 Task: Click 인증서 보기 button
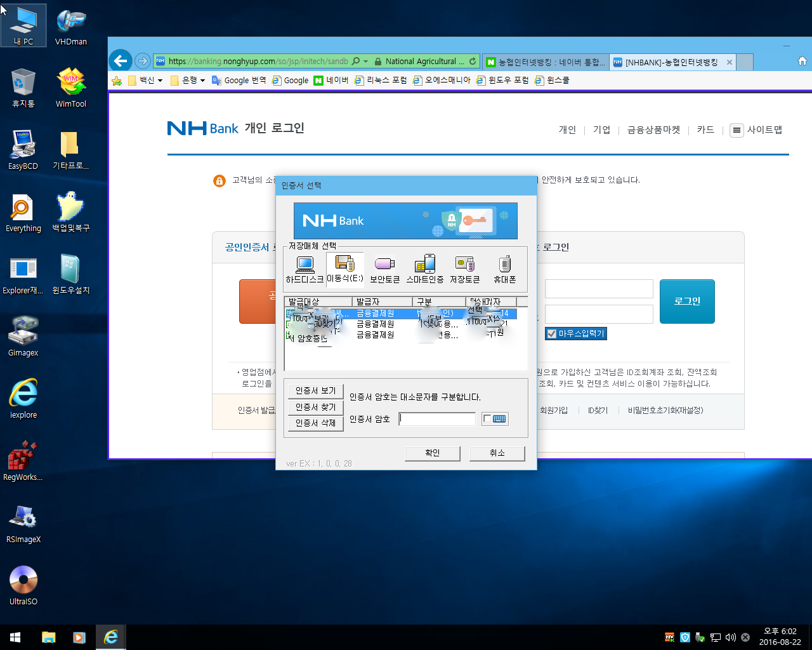[316, 390]
